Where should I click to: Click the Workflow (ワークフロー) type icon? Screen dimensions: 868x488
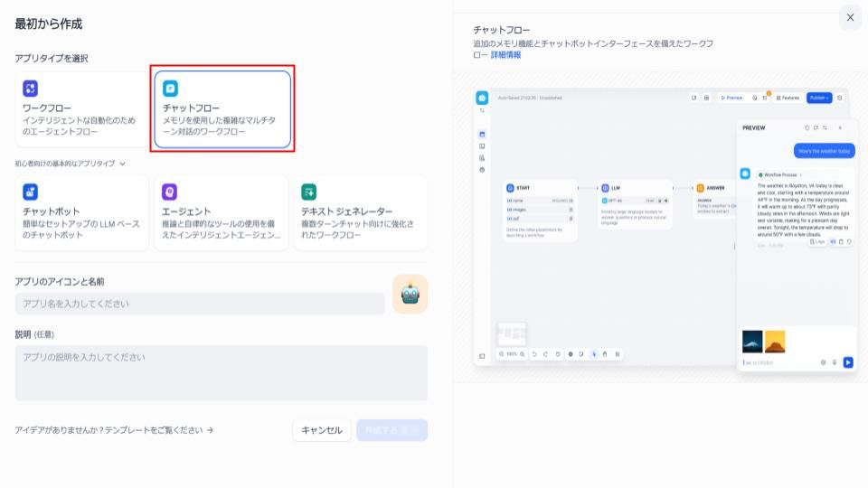[30, 88]
